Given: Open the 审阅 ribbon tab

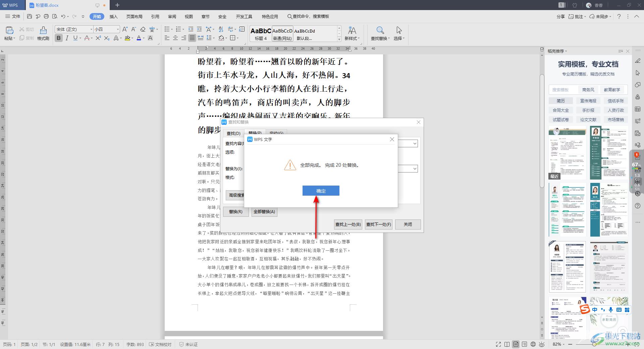Looking at the screenshot, I should pos(172,16).
